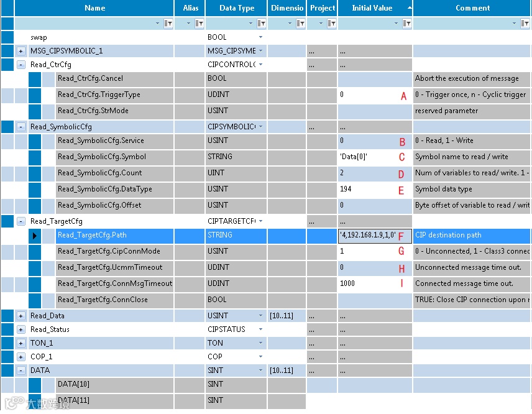The height and width of the screenshot is (414, 532).
Task: Open the Alias filter dropdown arrow
Action: [x=189, y=24]
